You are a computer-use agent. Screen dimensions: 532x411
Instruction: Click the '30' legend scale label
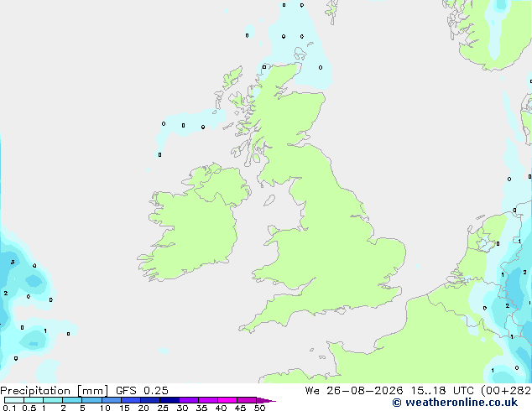[x=182, y=408]
